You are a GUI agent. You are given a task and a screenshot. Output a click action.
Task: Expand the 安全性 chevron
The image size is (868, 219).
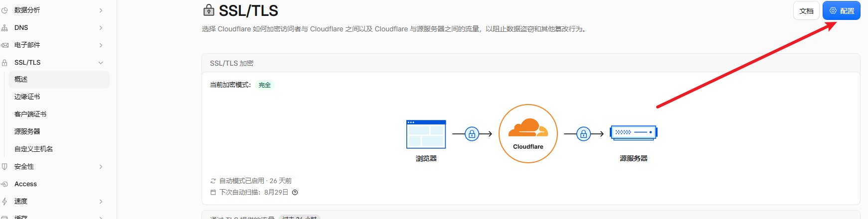pos(101,167)
